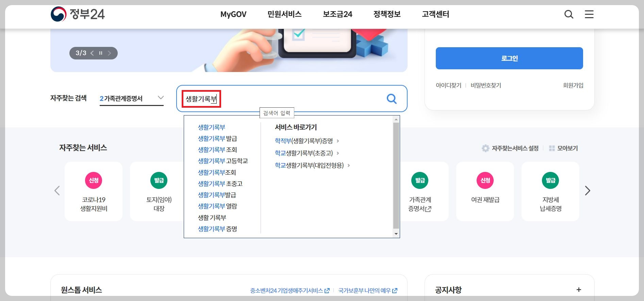The image size is (644, 301).
Task: Open 국가보훈부 나만의 예우 external link
Action: click(368, 290)
